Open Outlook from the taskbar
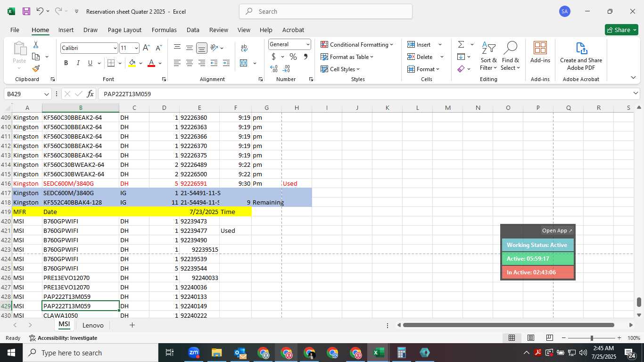The width and height of the screenshot is (644, 362). 240,353
